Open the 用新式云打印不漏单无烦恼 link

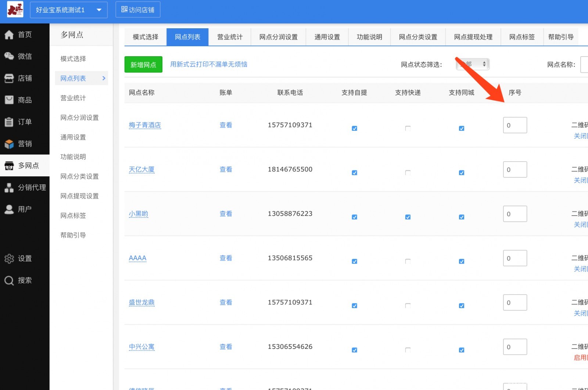tap(209, 64)
